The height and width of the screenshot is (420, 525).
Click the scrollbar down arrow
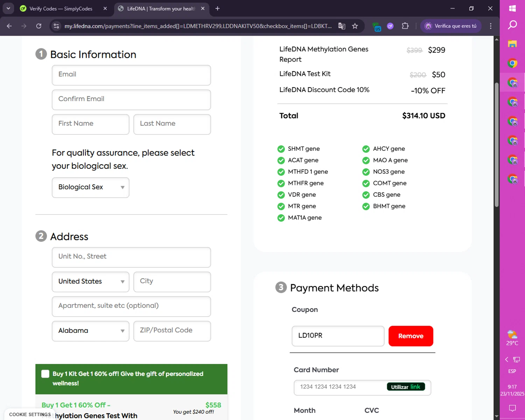pos(496,416)
